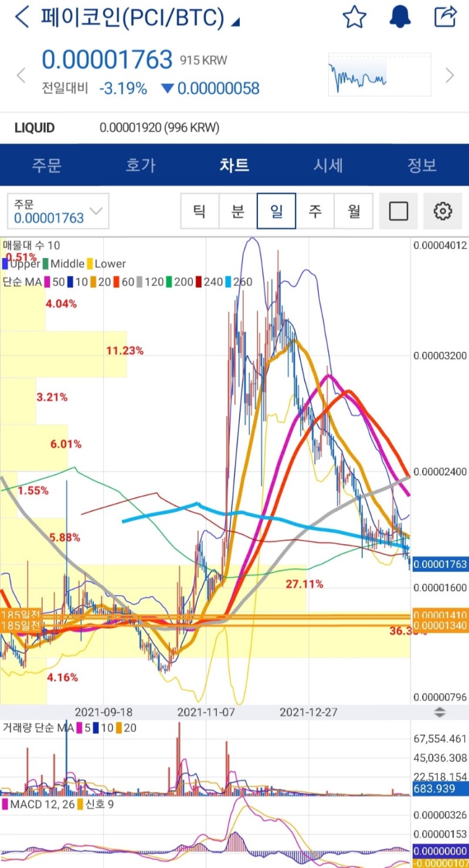Screen dimensions: 469x868
Task: Tap the 2021-11-07 date label
Action: (206, 713)
